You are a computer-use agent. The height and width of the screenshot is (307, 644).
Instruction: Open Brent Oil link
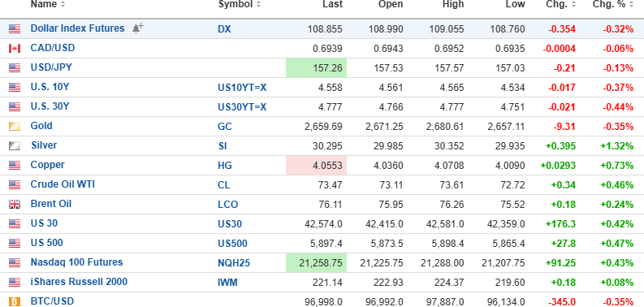(51, 204)
